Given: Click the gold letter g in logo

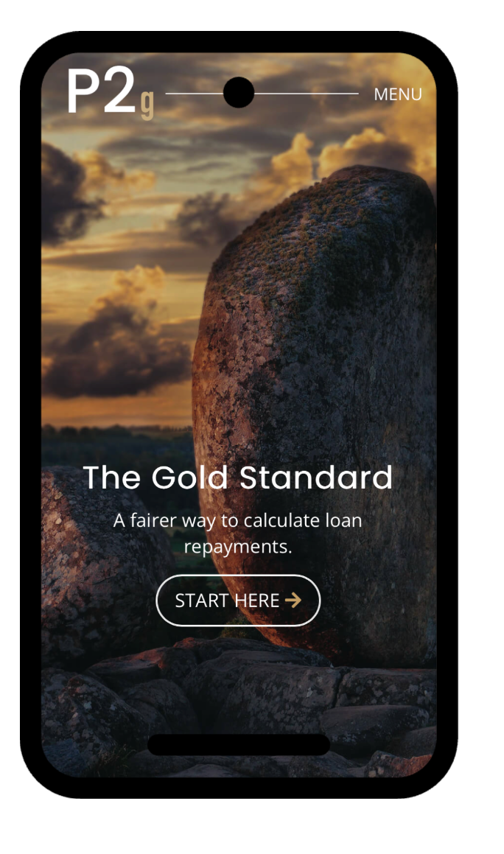Looking at the screenshot, I should [147, 105].
